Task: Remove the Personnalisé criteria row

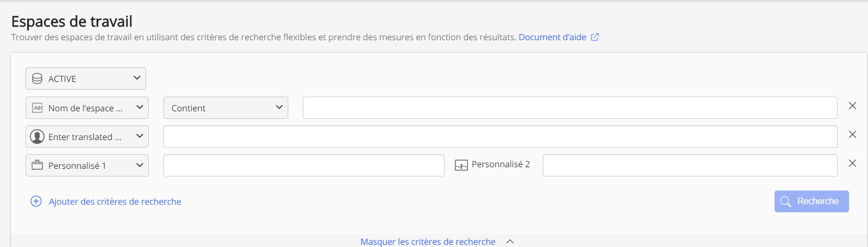Action: pos(852,163)
